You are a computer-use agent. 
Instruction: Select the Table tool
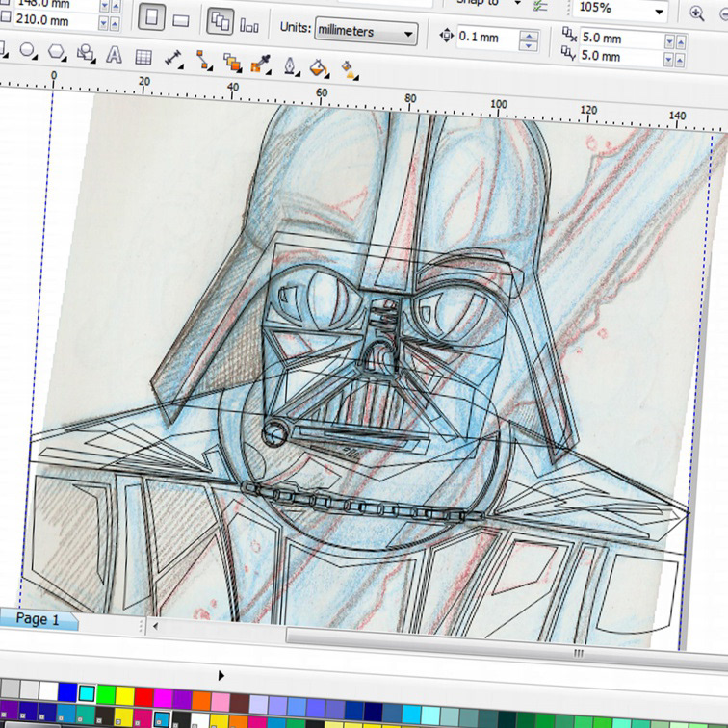pyautogui.click(x=143, y=57)
